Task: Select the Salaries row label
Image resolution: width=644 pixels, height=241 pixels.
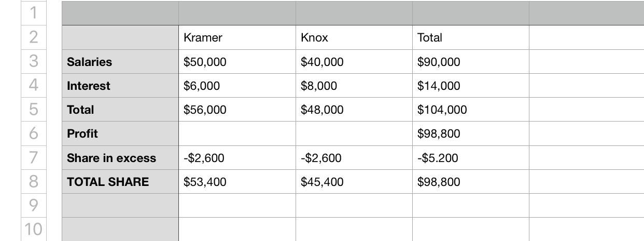Action: pyautogui.click(x=120, y=62)
